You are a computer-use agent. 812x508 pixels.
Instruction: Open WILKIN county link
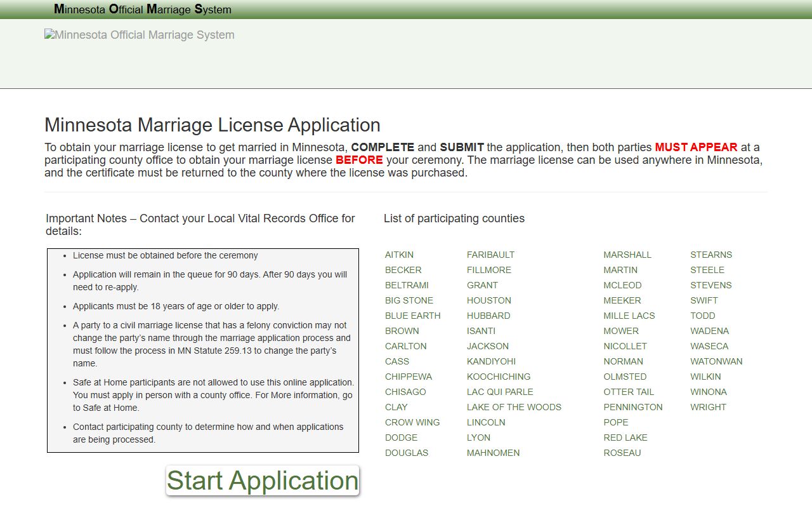coord(706,377)
